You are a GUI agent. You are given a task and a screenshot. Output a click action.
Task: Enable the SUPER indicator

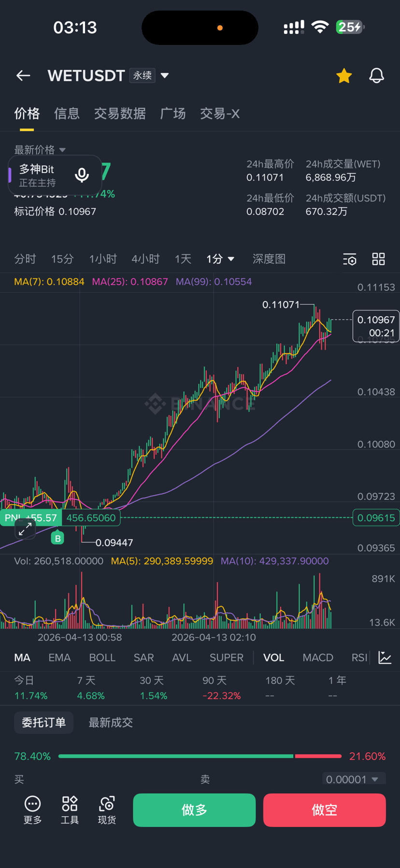(227, 658)
